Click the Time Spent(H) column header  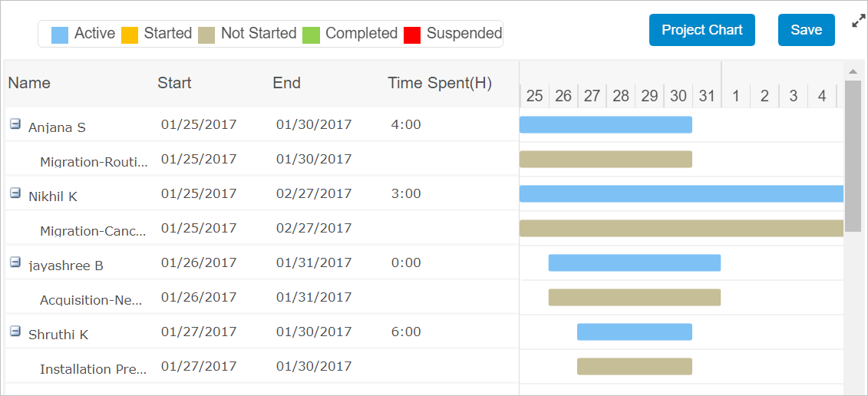(440, 83)
